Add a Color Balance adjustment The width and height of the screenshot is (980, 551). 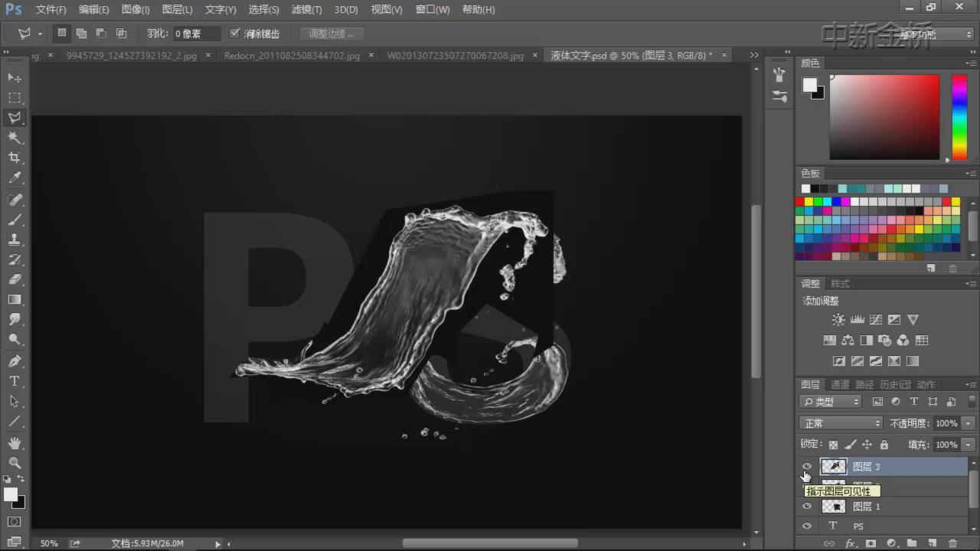[848, 341]
